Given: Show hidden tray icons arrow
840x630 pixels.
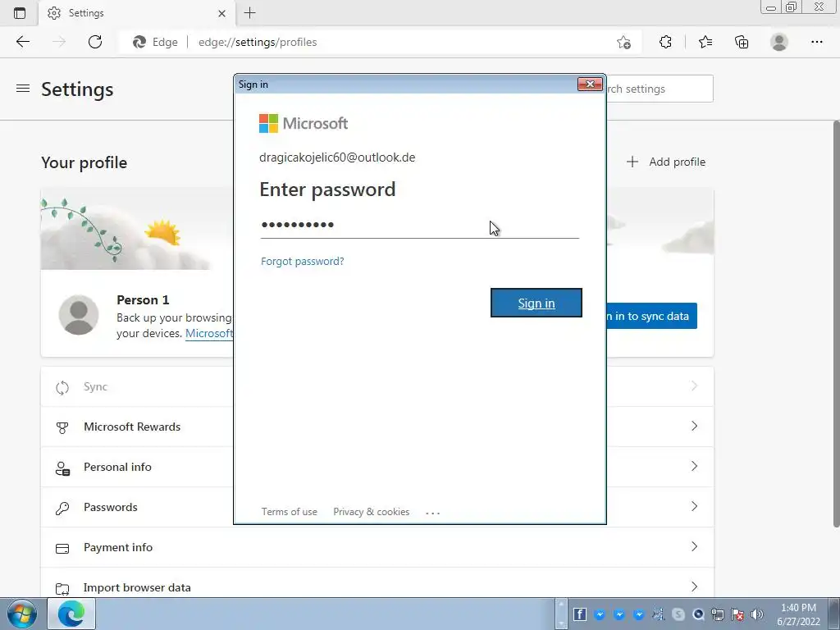Looking at the screenshot, I should pos(560,614).
